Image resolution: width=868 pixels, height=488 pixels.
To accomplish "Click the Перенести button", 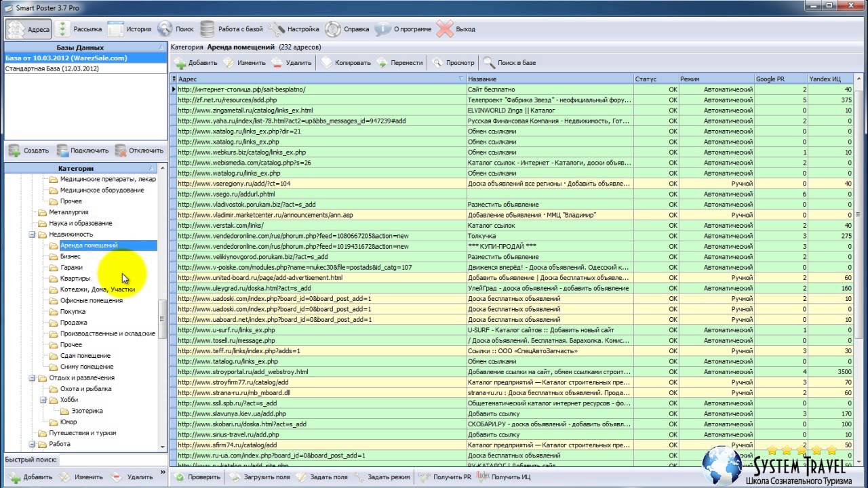I will [399, 63].
